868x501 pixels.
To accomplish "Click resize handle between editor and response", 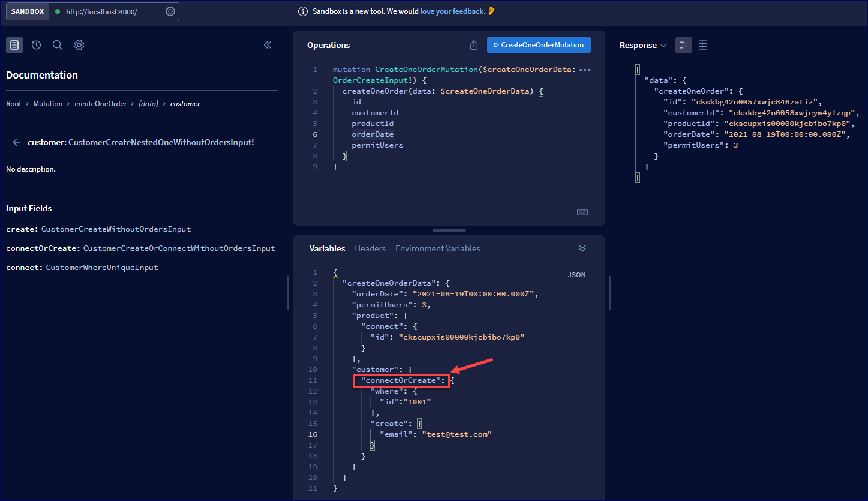I will tap(610, 293).
